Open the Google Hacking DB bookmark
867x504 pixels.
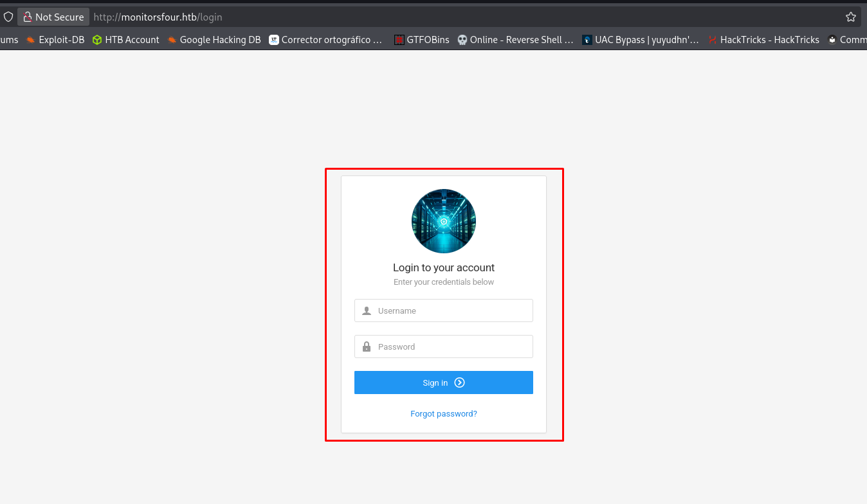tap(214, 40)
